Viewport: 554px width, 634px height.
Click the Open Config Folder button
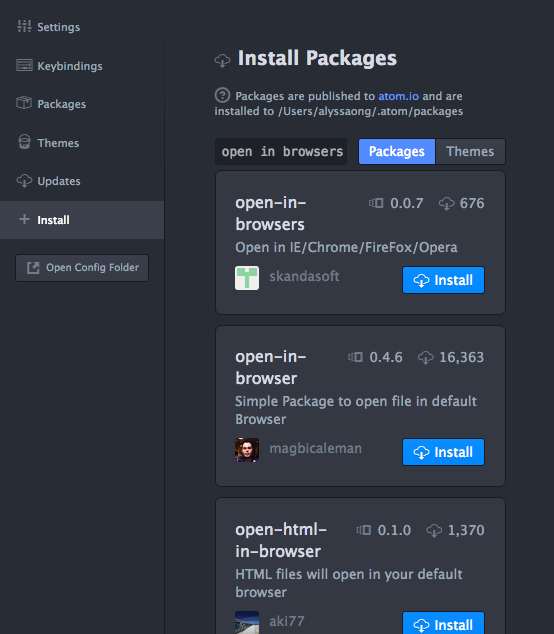click(82, 268)
